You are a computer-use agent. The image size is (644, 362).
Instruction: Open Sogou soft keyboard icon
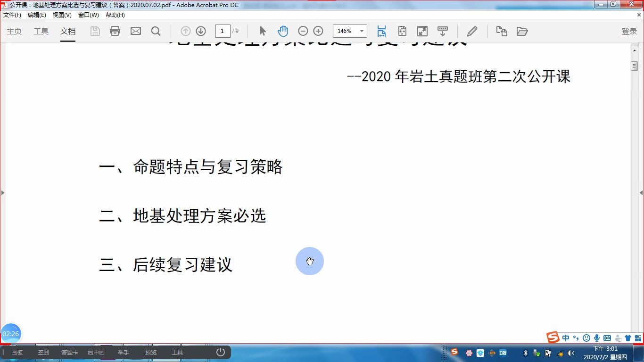tap(607, 338)
